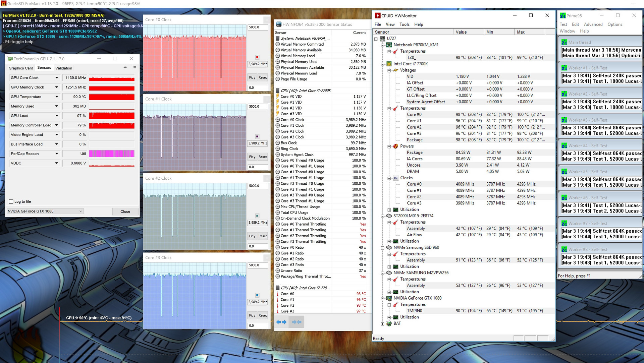Click GPU-Z screenshot camera icon
Image resolution: width=644 pixels, height=363 pixels.
(x=125, y=67)
